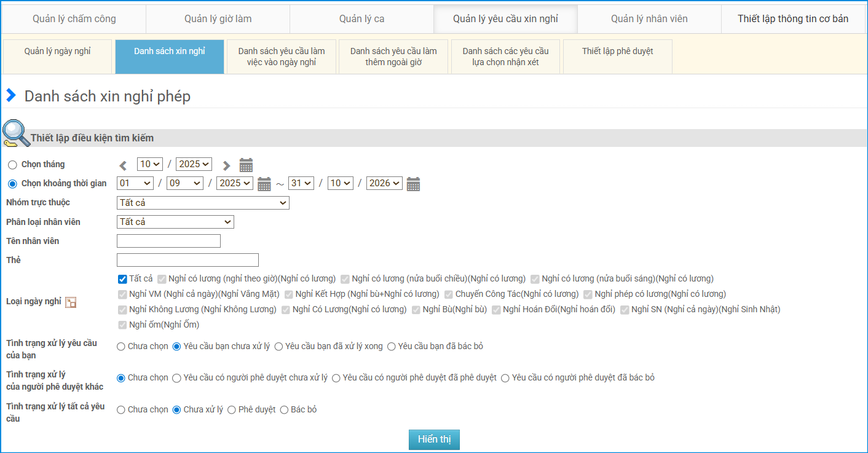Open the end year 2026 dropdown
The height and width of the screenshot is (453, 868).
384,183
